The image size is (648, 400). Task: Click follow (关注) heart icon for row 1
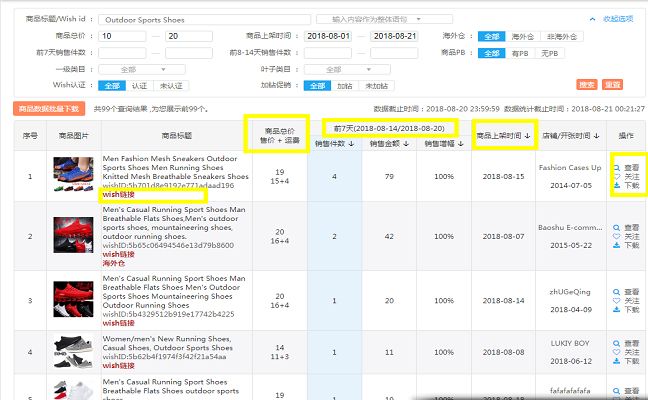coord(617,176)
